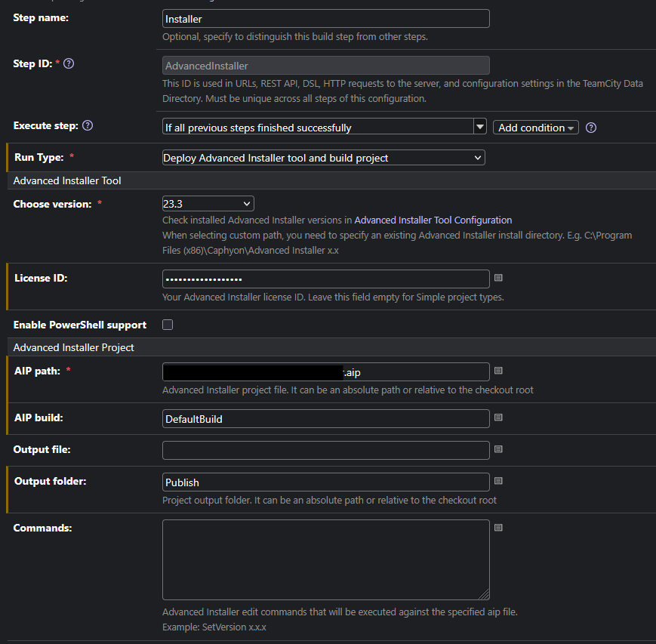Click the empty Output file field
Viewport: 656px width, 644px height.
pos(326,451)
